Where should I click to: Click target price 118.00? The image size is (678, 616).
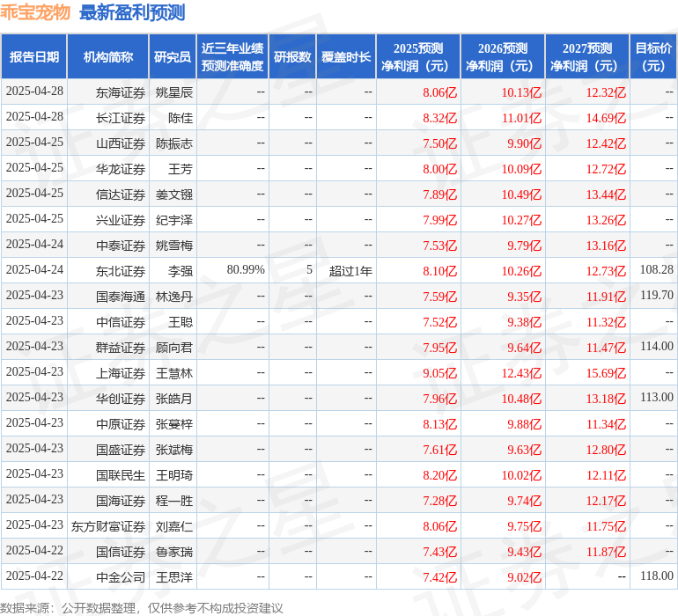pyautogui.click(x=656, y=576)
